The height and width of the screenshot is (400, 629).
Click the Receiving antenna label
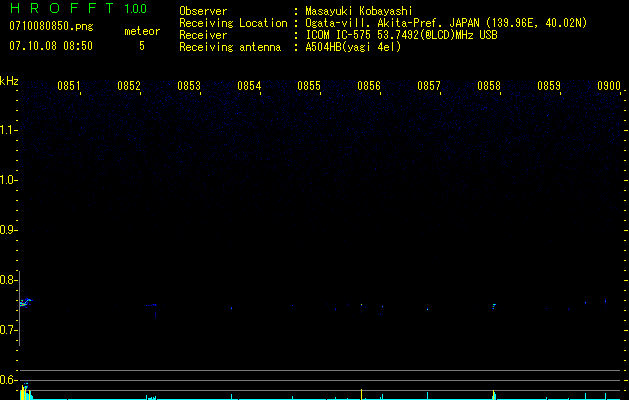[230, 47]
